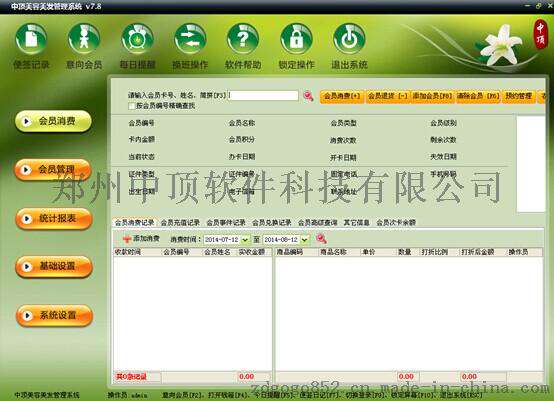Open 每日提醒 daily reminder alarm icon
The width and height of the screenshot is (554, 401).
137,39
